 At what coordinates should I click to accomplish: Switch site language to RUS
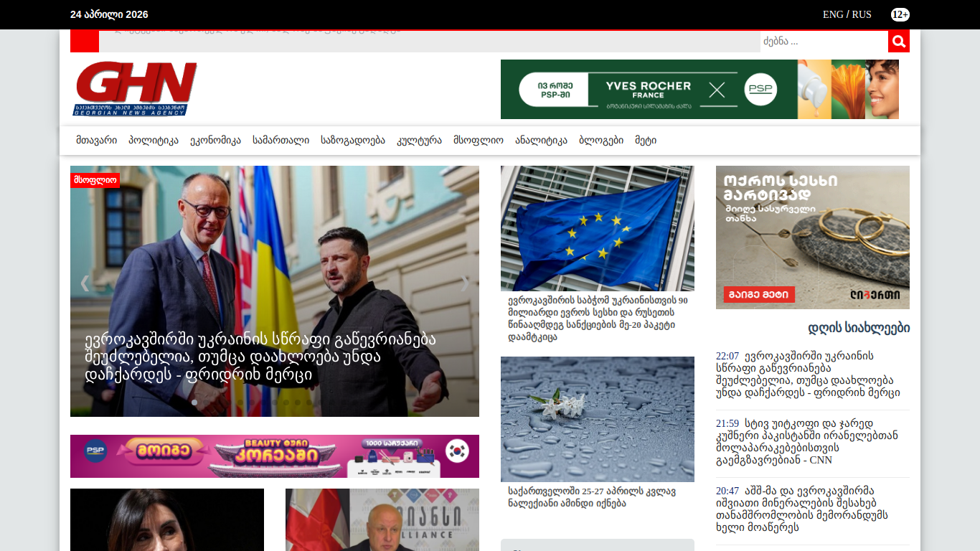click(x=862, y=14)
